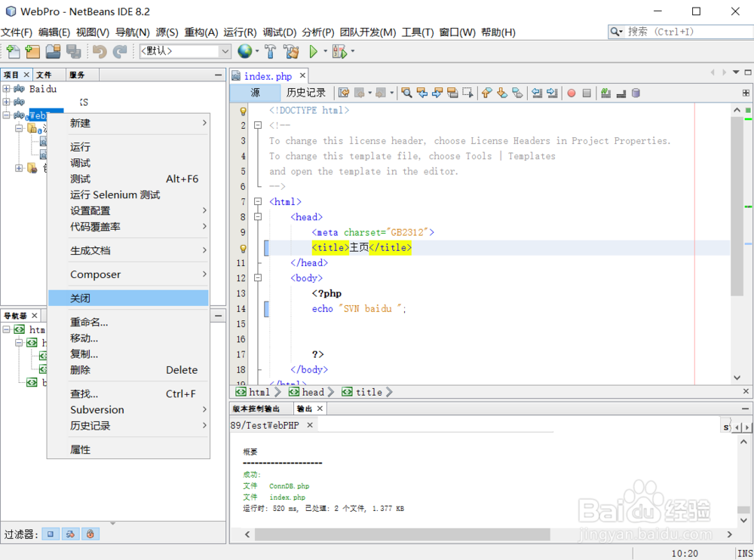
Task: Jump to next bookmark icon
Action: tap(502, 93)
